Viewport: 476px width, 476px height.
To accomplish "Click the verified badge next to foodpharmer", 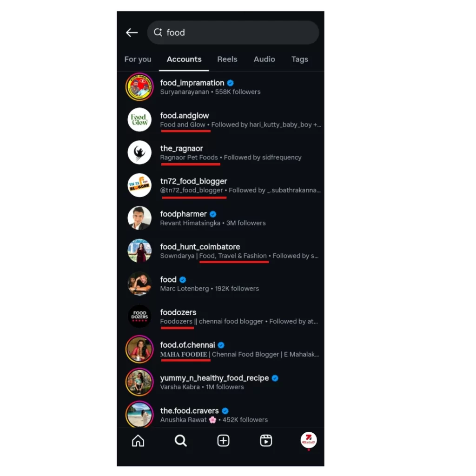I will pos(213,214).
